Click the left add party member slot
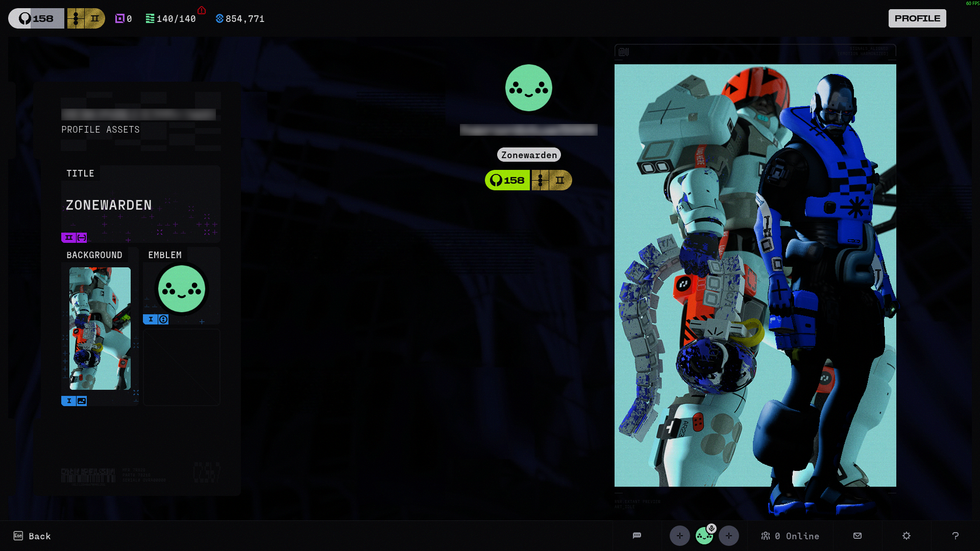Image resolution: width=980 pixels, height=551 pixels. click(679, 536)
